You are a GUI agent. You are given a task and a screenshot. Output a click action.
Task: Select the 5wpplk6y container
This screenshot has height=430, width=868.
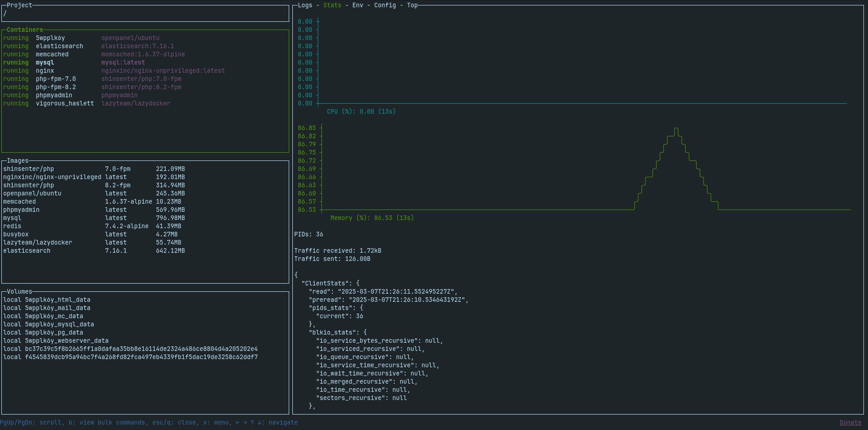tap(145, 38)
